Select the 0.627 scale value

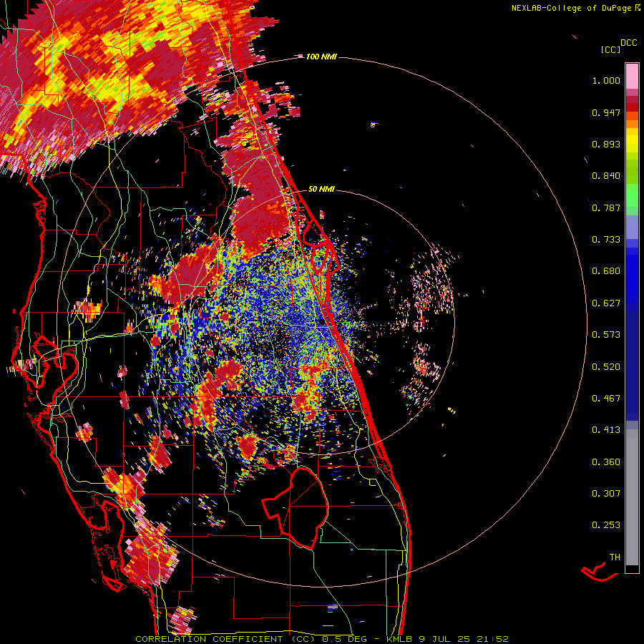click(606, 303)
